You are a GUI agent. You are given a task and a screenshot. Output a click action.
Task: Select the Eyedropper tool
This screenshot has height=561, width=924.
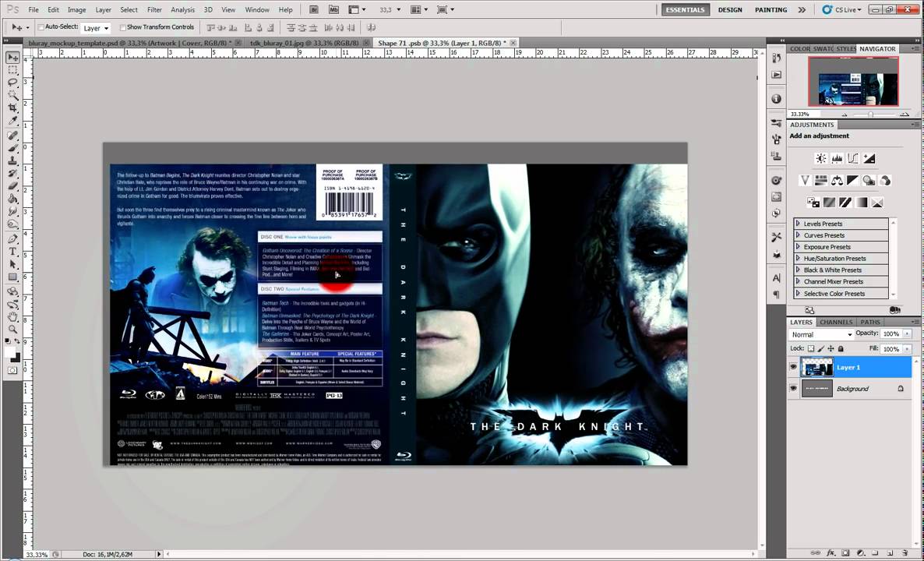tap(12, 122)
